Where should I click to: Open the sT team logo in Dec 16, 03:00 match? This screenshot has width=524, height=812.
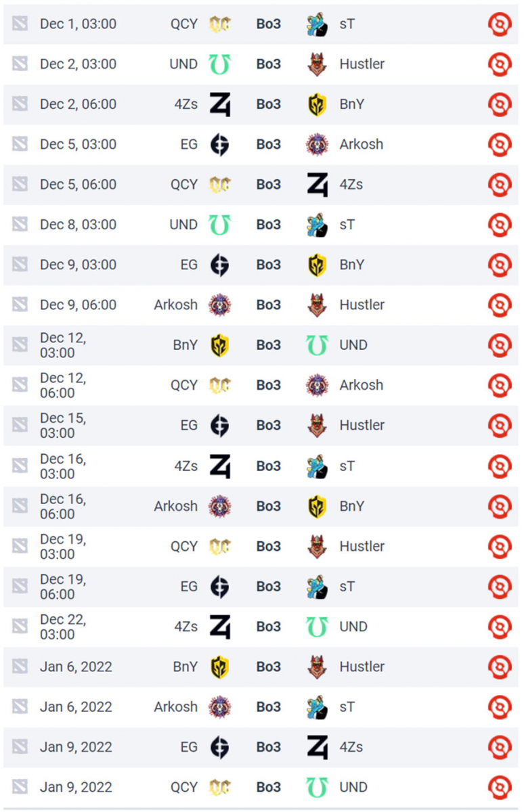click(317, 466)
